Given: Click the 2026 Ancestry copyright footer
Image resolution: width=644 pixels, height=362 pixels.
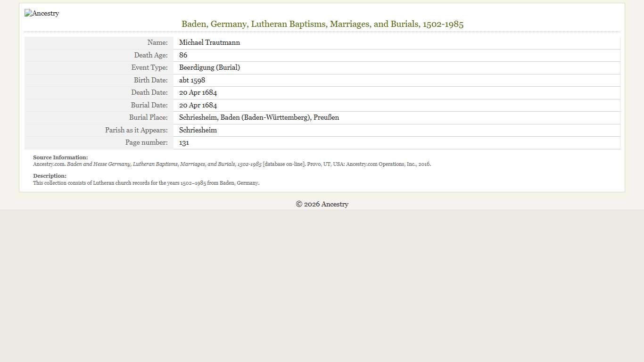Looking at the screenshot, I should pos(322,204).
